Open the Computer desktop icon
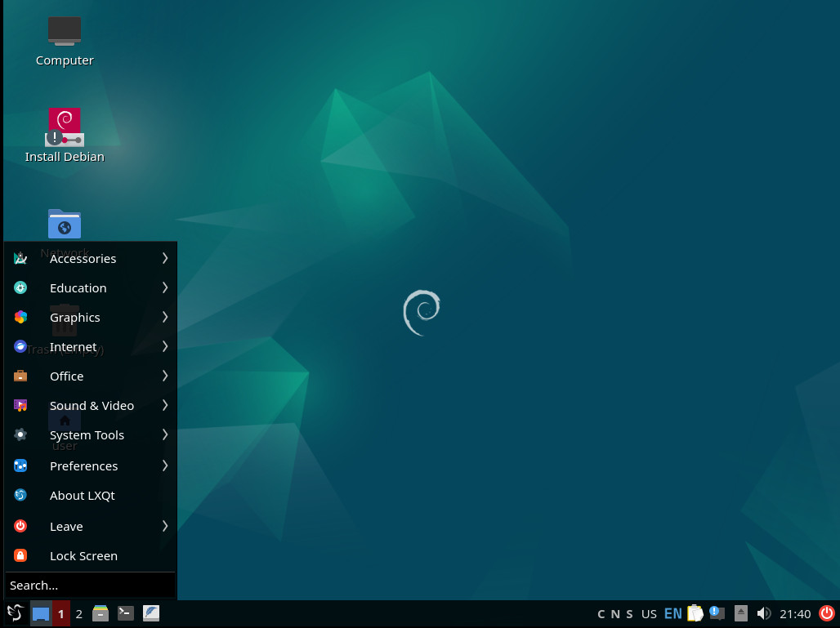Screen dimensions: 840x628 coord(65,41)
